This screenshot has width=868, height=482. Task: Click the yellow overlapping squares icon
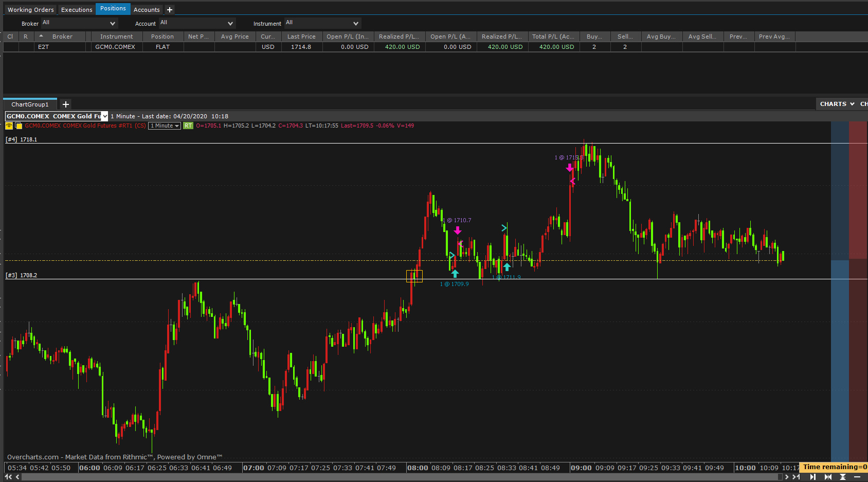pyautogui.click(x=19, y=126)
